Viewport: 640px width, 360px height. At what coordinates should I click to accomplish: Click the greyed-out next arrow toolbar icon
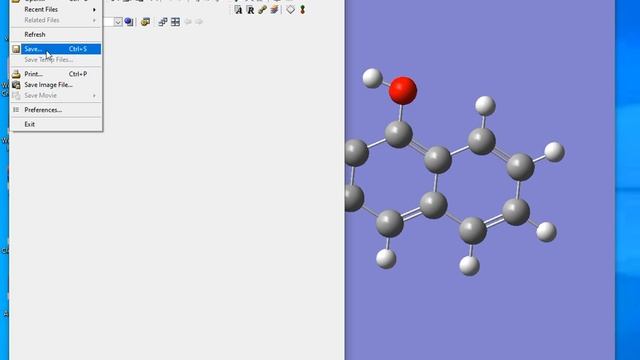pyautogui.click(x=199, y=21)
